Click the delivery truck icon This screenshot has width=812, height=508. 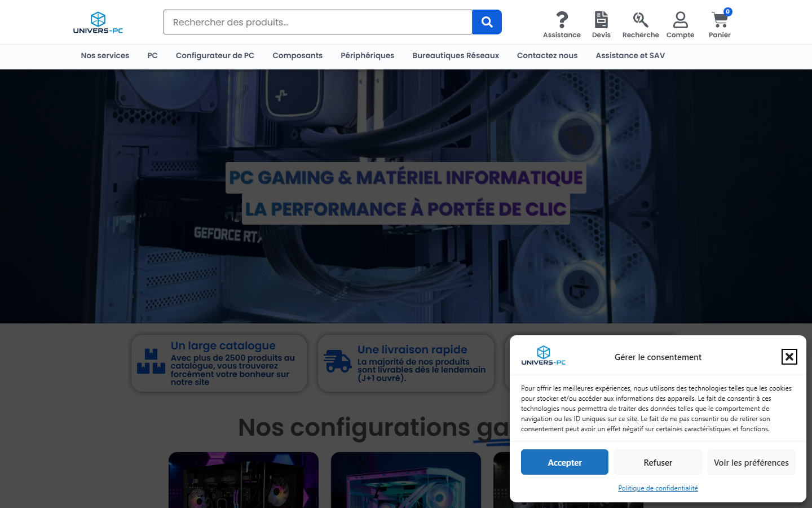pyautogui.click(x=338, y=361)
